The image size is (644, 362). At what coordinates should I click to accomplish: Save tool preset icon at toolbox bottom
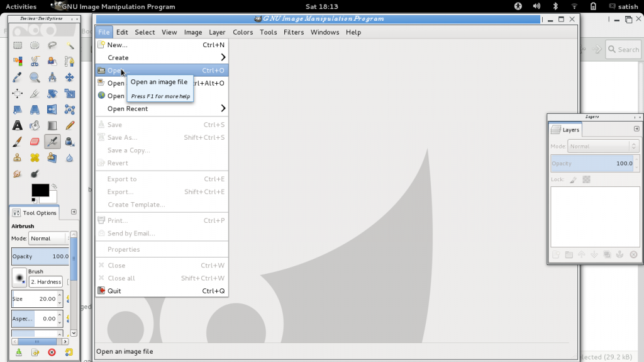pyautogui.click(x=19, y=352)
